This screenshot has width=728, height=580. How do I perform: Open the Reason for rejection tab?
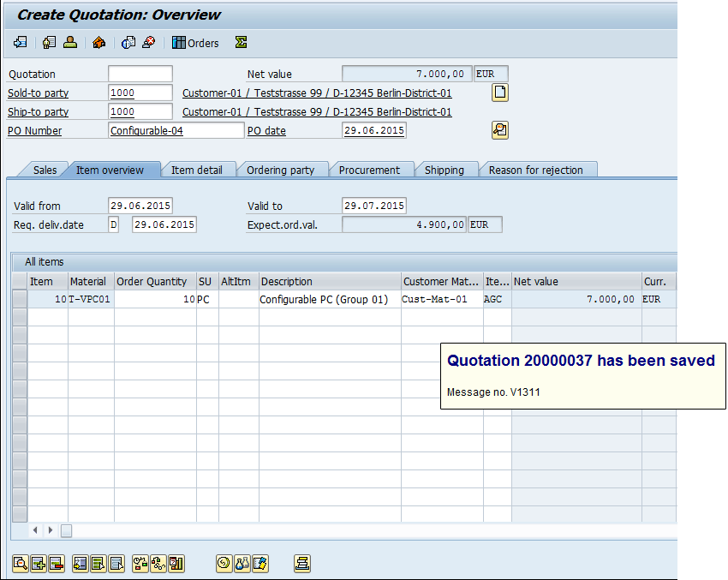(535, 170)
